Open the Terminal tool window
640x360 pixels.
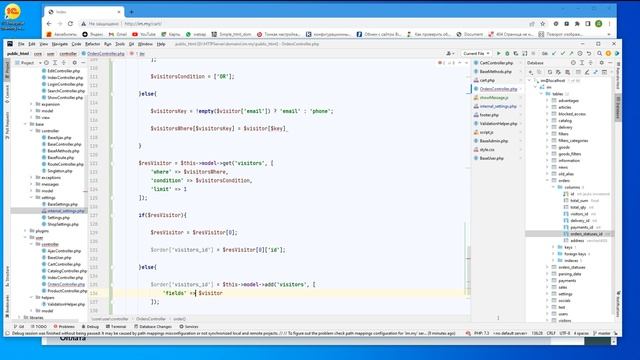[x=116, y=327]
